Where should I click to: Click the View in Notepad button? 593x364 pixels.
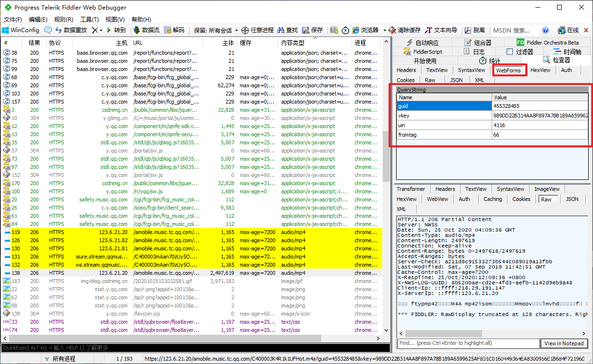(564, 343)
